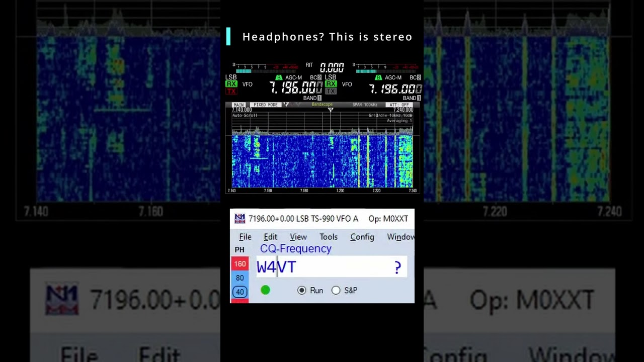Click the FIXED MODE button on bandscope

click(x=265, y=105)
